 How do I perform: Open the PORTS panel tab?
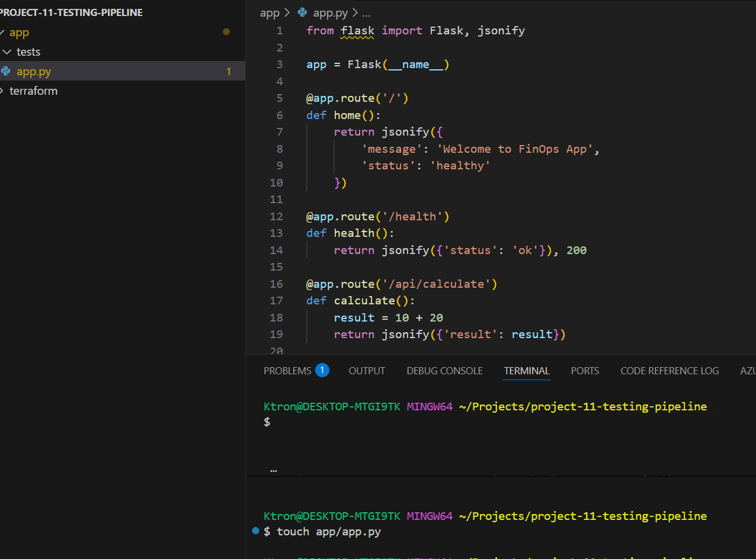click(x=585, y=371)
